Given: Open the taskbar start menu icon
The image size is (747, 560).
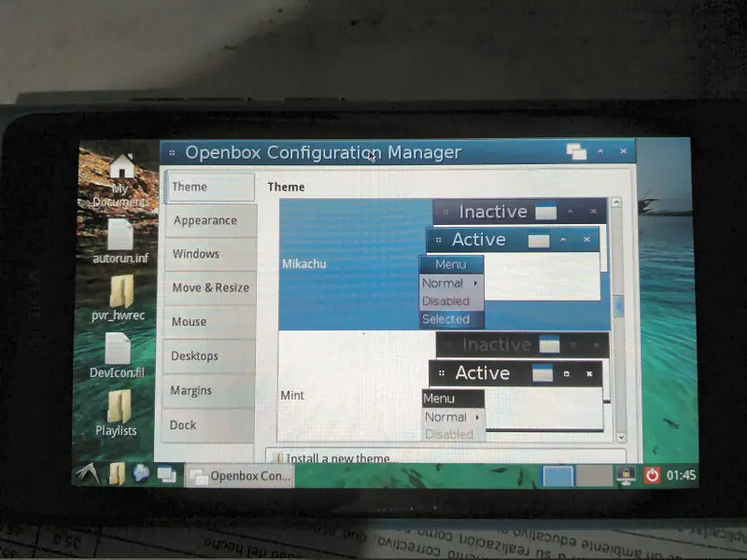Looking at the screenshot, I should click(88, 473).
